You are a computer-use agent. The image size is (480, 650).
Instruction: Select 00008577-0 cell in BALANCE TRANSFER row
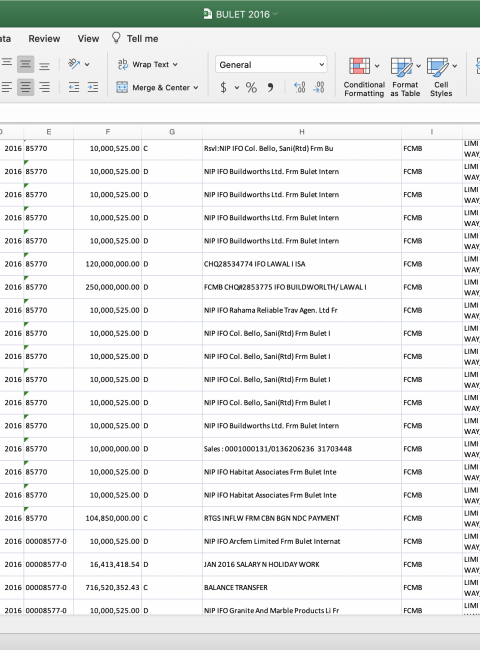coord(48,588)
